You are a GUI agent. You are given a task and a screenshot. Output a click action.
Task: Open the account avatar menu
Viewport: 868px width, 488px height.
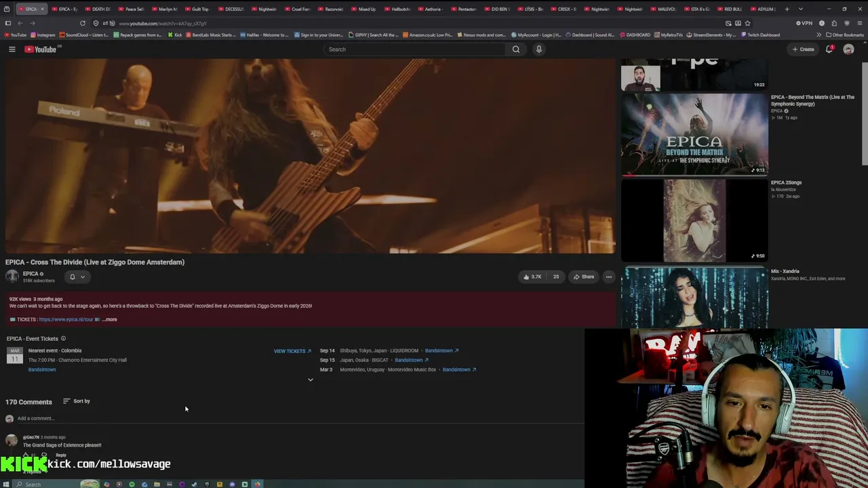pos(848,49)
